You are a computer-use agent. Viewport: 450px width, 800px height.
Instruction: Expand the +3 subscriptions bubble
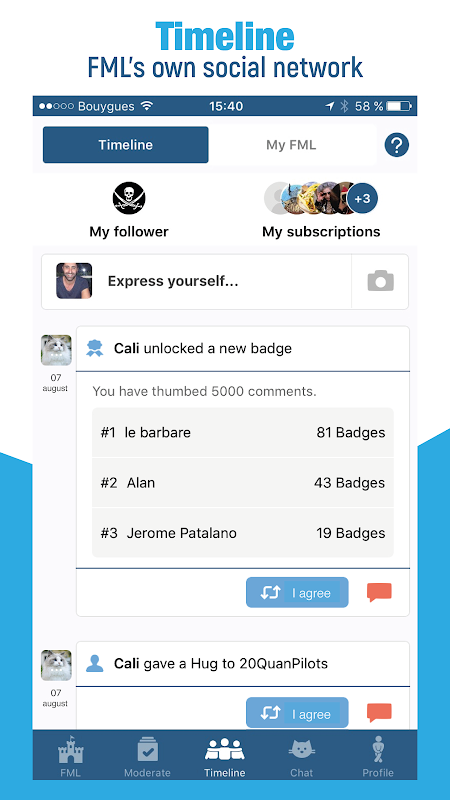pyautogui.click(x=362, y=198)
